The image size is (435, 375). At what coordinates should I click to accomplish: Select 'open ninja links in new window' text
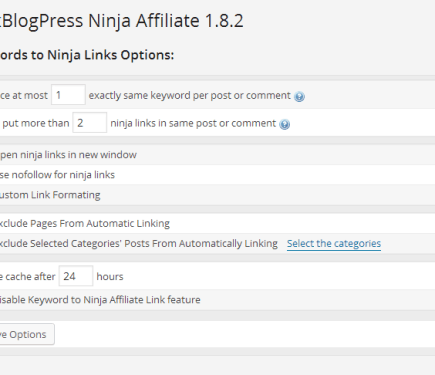68,155
